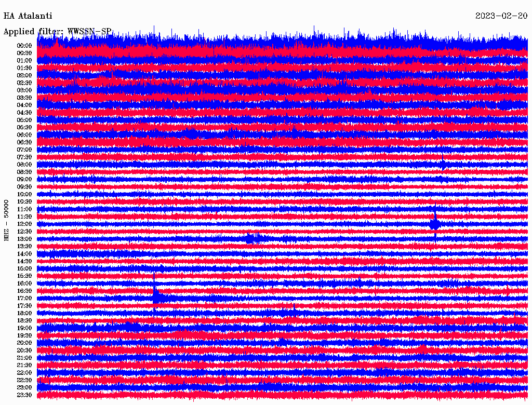Screen dimensions: 532x405
Task: Click the 02:00 time label
Action: 24,75
